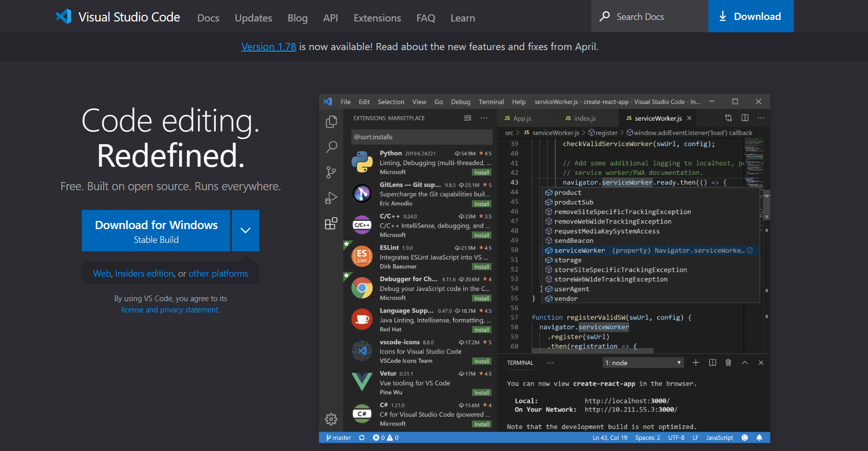Open Run and Debug icon in activity bar

tap(331, 198)
